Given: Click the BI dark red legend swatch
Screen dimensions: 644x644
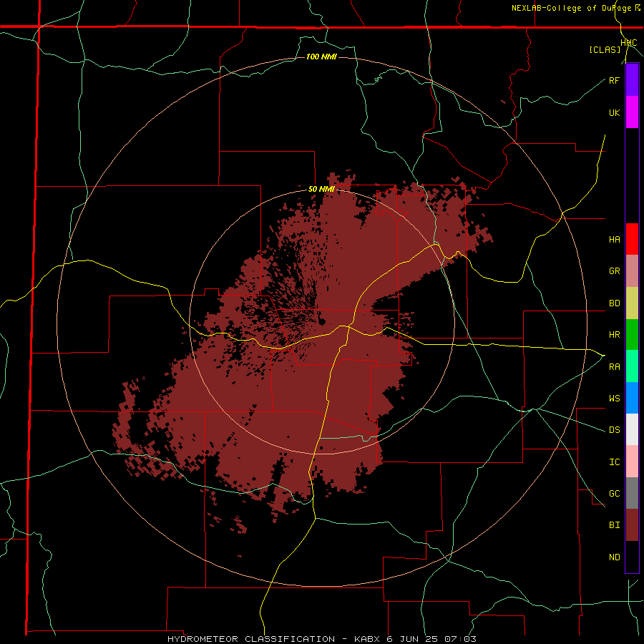Looking at the screenshot, I should (632, 525).
